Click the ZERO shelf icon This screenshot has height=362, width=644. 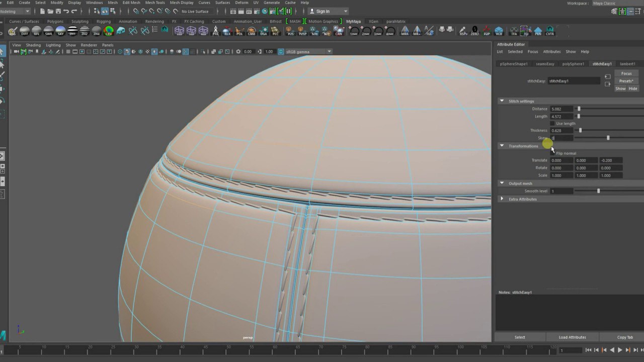tap(475, 31)
